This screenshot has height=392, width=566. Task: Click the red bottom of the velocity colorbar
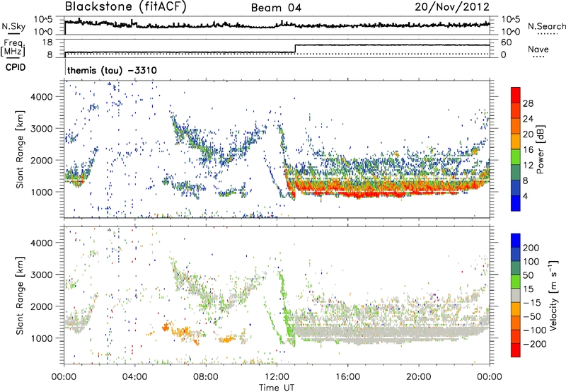(x=516, y=350)
